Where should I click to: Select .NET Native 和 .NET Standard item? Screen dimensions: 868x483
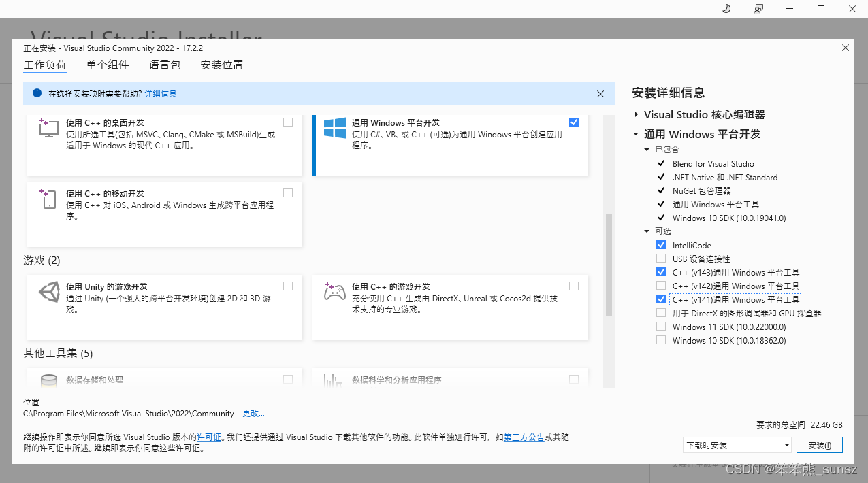point(724,177)
